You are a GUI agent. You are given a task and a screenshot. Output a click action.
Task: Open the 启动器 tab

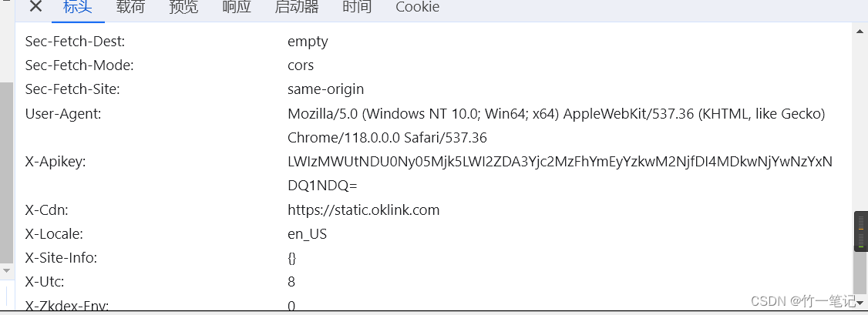tap(297, 7)
